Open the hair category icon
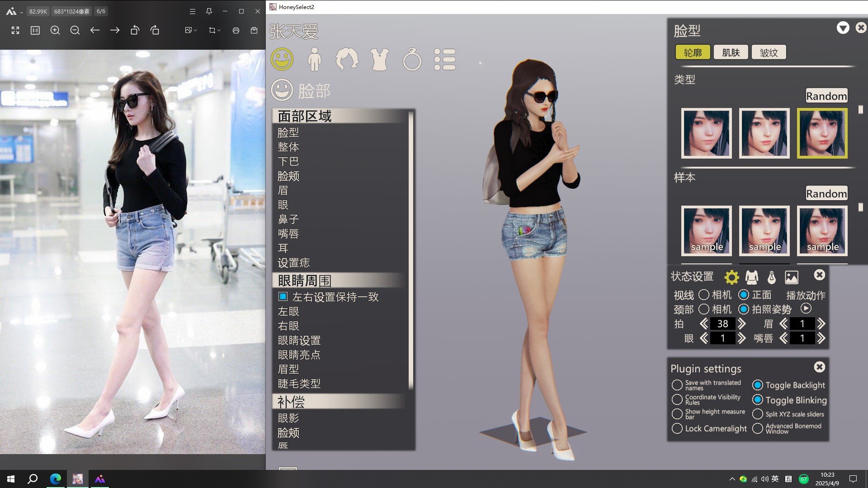Viewport: 868px width, 488px height. click(347, 59)
